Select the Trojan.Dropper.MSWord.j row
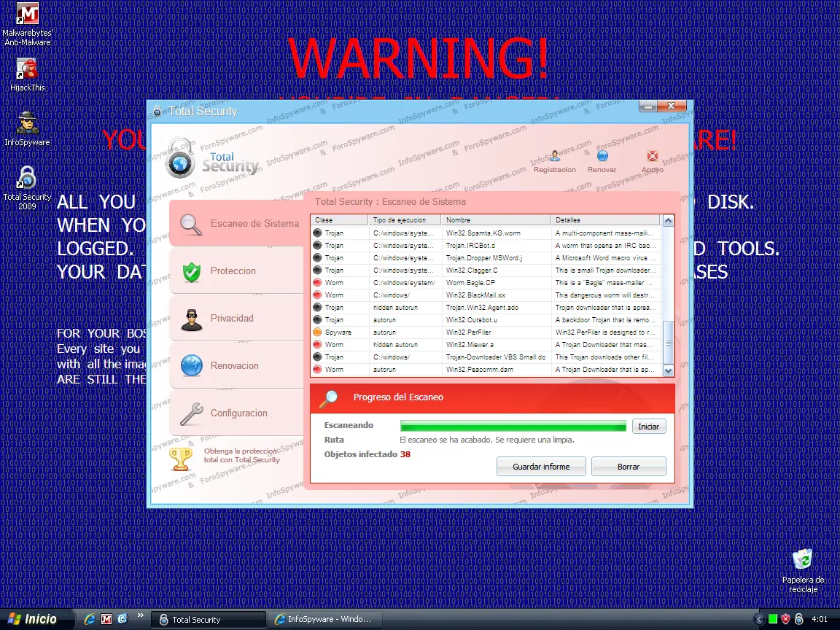The image size is (840, 630). (486, 257)
